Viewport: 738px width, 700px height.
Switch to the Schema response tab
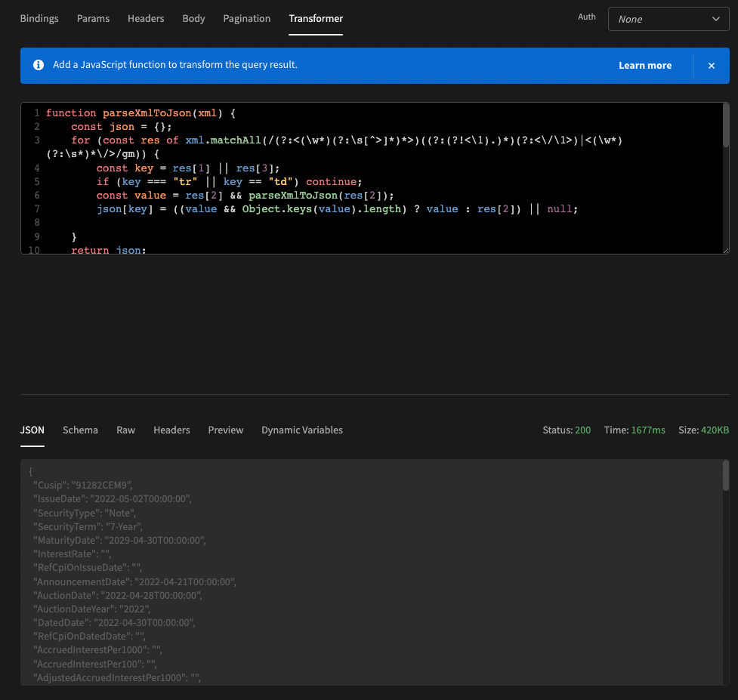click(81, 430)
